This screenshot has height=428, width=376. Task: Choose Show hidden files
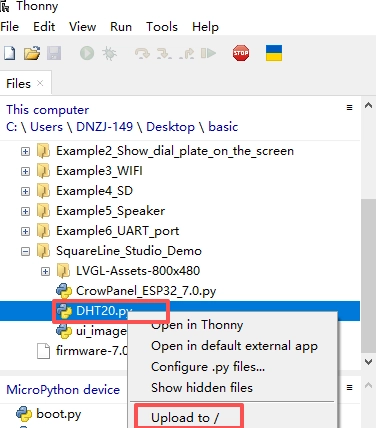(x=202, y=388)
